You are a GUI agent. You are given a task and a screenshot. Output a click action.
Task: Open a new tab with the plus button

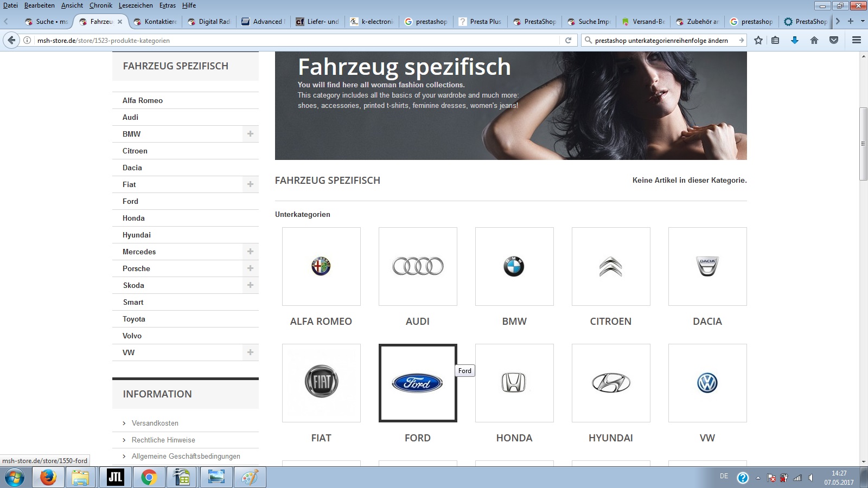(851, 21)
